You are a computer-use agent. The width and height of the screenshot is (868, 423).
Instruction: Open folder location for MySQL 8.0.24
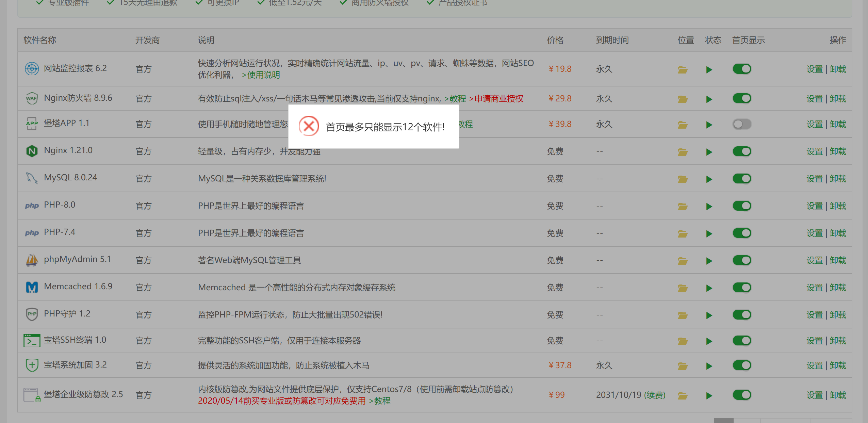(x=683, y=179)
